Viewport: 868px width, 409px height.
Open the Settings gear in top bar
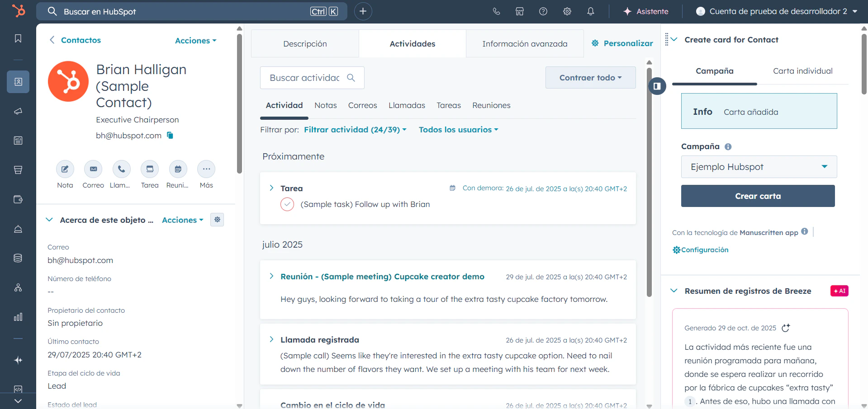(x=567, y=11)
